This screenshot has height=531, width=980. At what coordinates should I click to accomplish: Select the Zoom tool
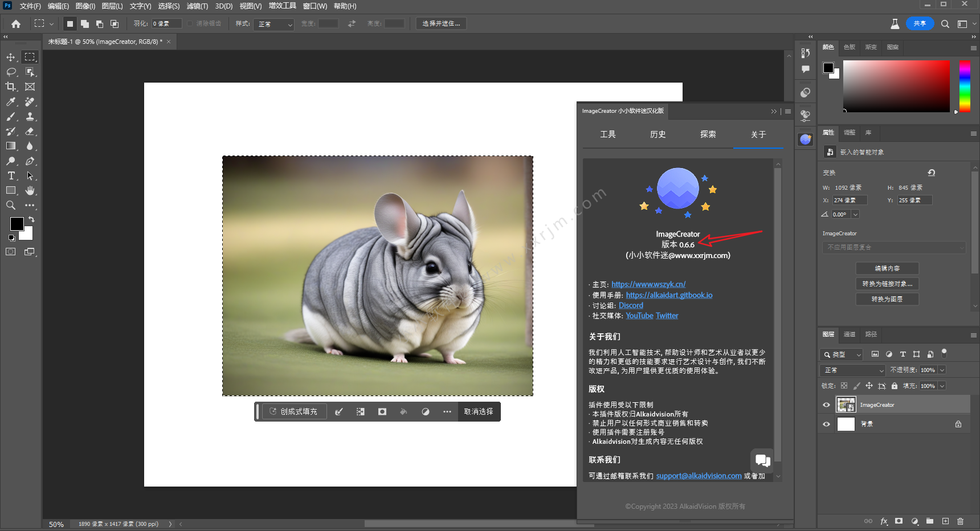pos(11,205)
